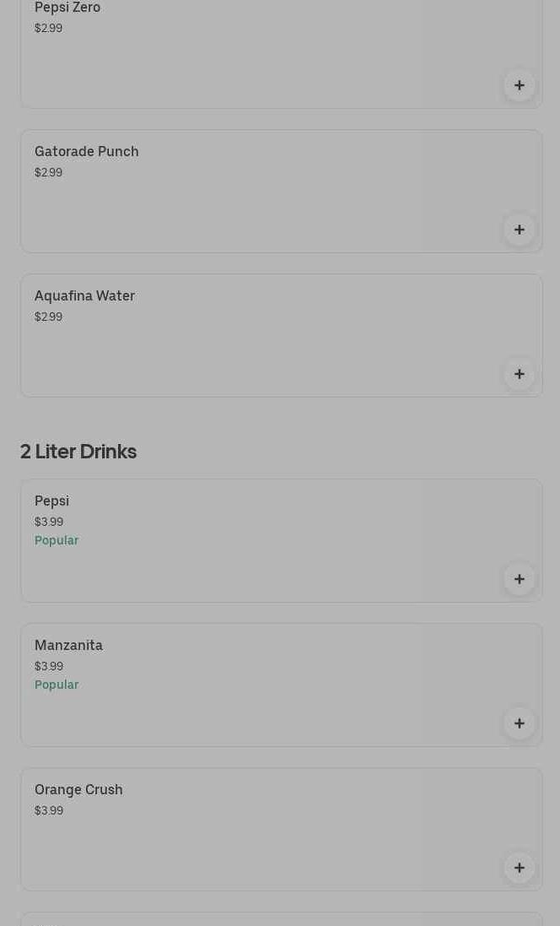Screen dimensions: 560x926
Task: Add Orange Crush with its plus icon
Action: (519, 868)
